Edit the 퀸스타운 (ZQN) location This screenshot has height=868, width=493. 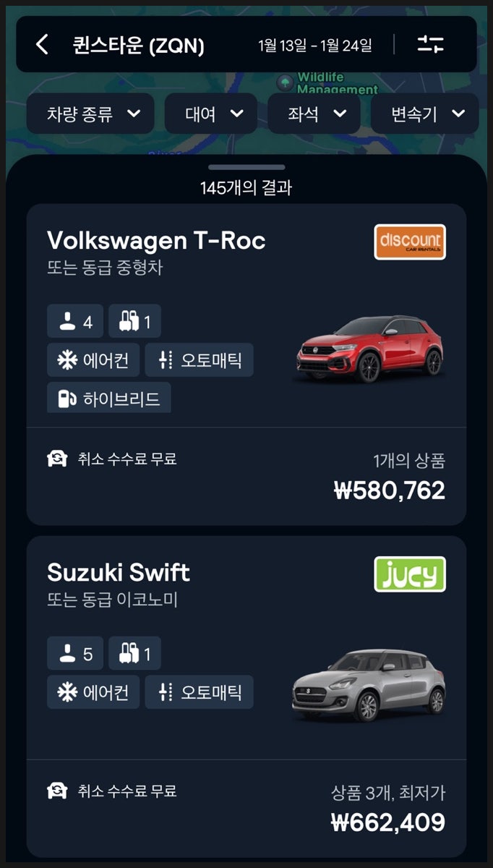(x=138, y=46)
